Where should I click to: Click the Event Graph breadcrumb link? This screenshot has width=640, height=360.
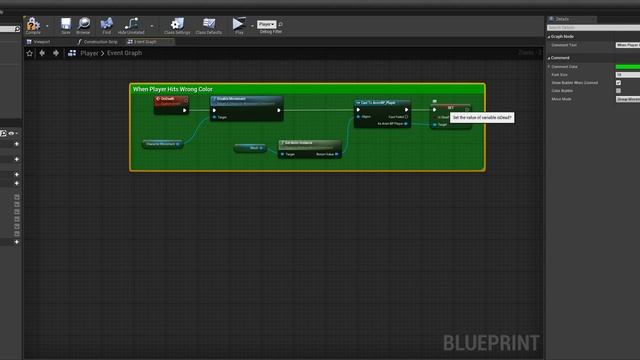(x=124, y=53)
